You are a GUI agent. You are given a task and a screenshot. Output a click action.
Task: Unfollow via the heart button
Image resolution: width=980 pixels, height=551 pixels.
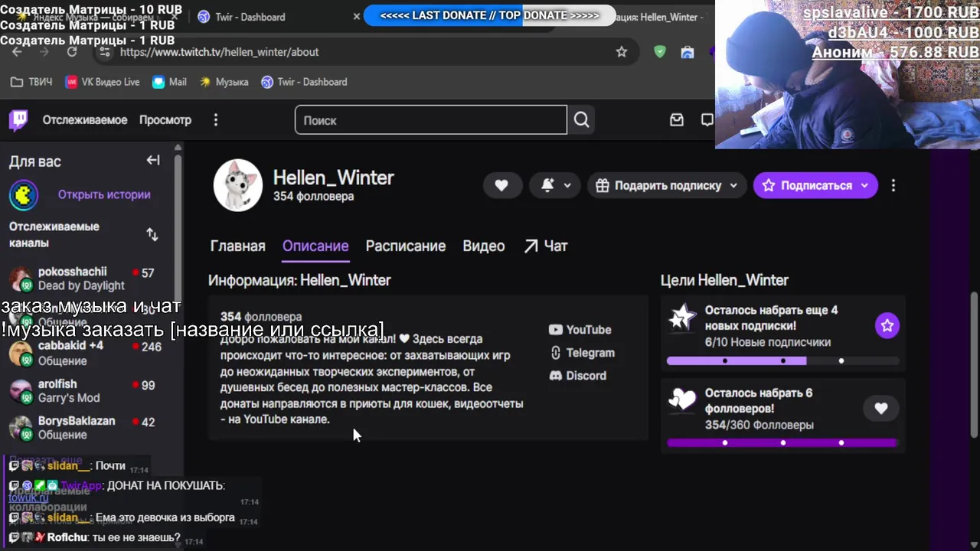[x=501, y=185]
